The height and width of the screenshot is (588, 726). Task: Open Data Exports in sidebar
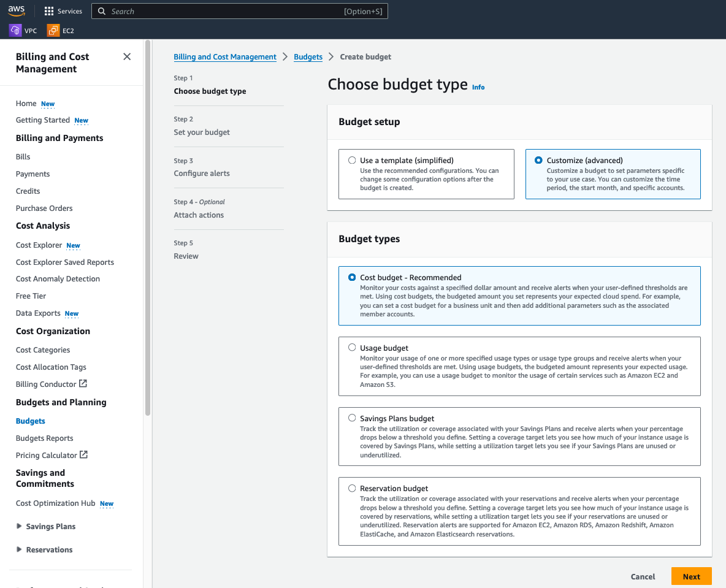38,313
